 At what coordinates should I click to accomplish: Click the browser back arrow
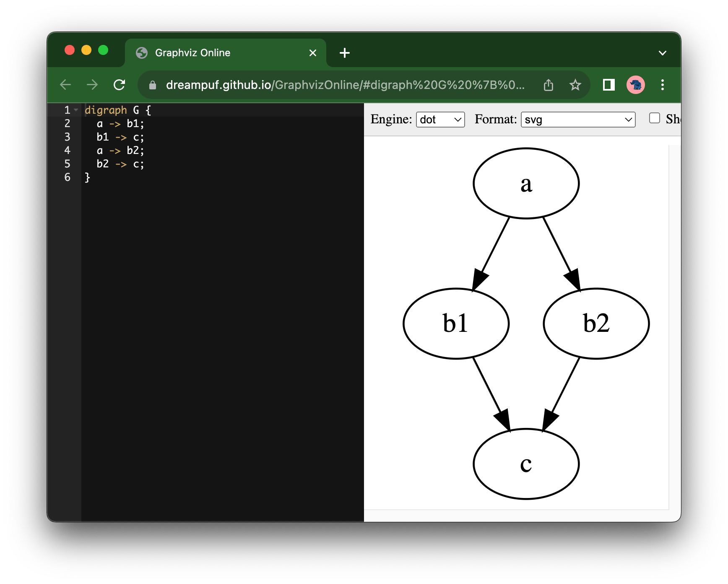point(65,84)
